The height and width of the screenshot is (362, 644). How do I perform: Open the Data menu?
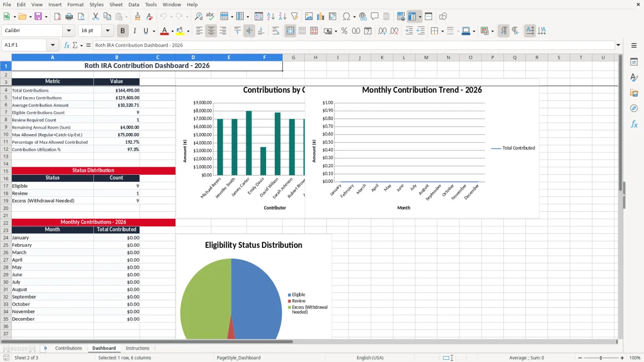tap(134, 4)
